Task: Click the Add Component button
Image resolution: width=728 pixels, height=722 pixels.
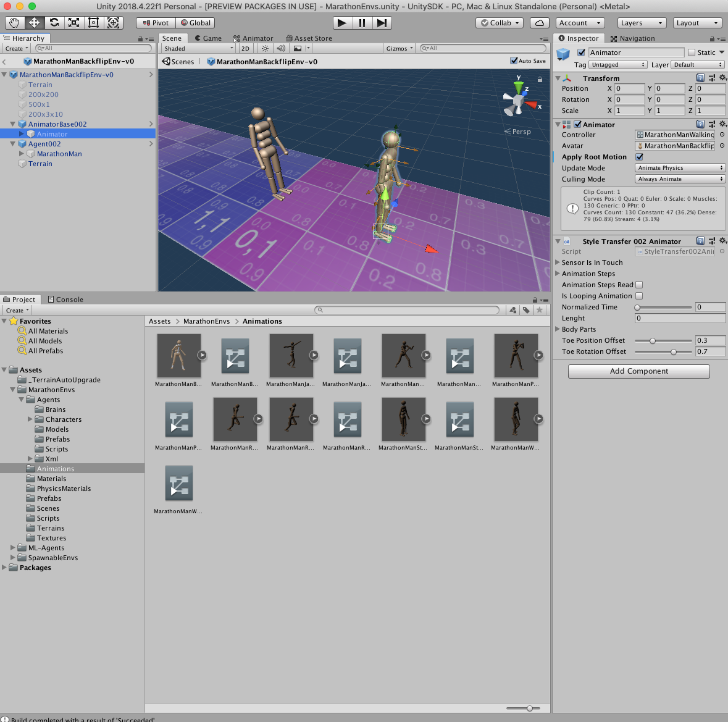Action: [x=638, y=371]
